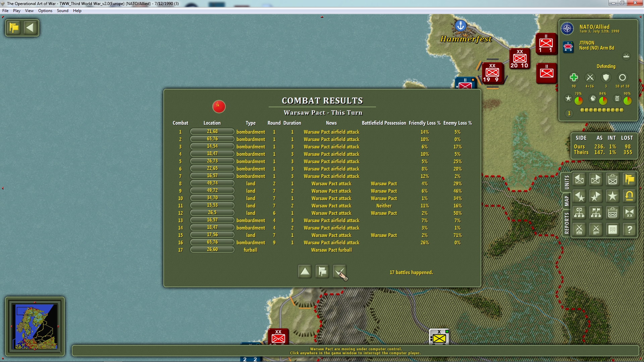Viewport: 644px width, 362px height.
Task: Click the star proficiency icon
Action: tap(568, 99)
